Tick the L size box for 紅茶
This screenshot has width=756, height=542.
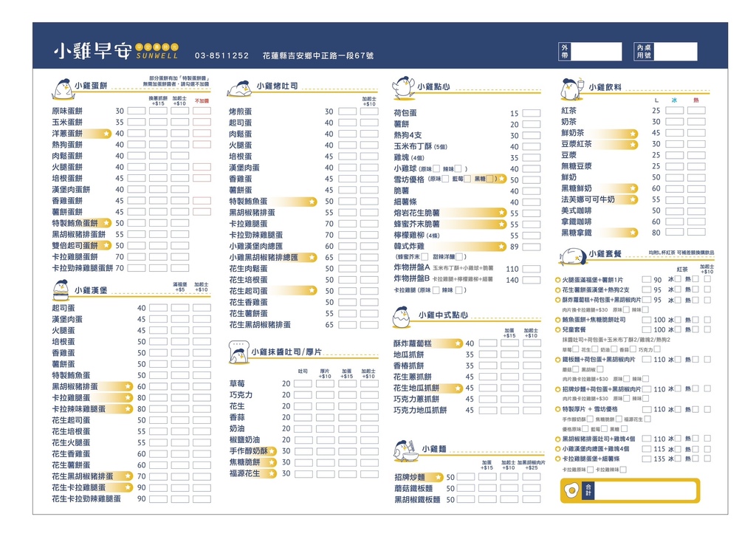675,111
